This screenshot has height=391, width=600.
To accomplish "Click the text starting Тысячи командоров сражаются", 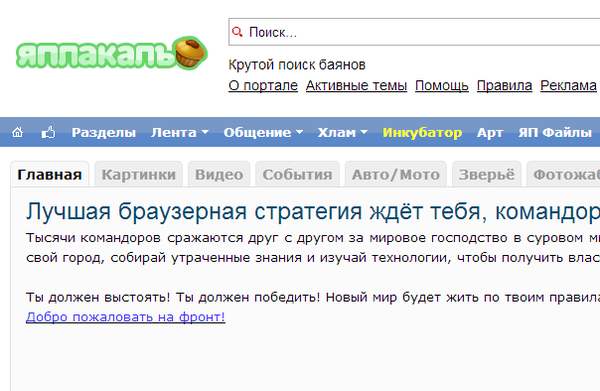I will click(x=313, y=248).
